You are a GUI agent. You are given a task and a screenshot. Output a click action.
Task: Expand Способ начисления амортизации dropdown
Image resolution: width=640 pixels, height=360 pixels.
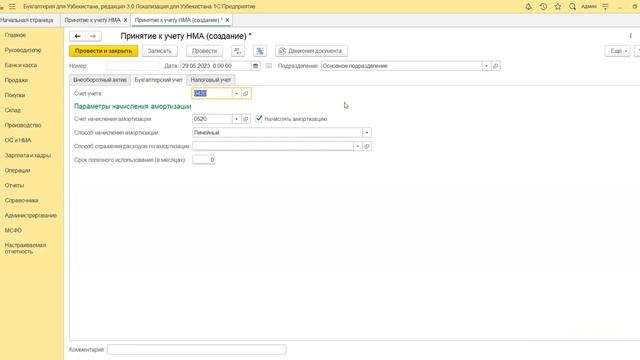tap(367, 133)
